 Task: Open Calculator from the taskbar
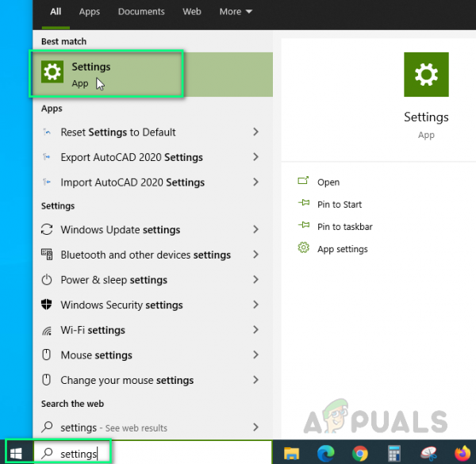pyautogui.click(x=394, y=454)
